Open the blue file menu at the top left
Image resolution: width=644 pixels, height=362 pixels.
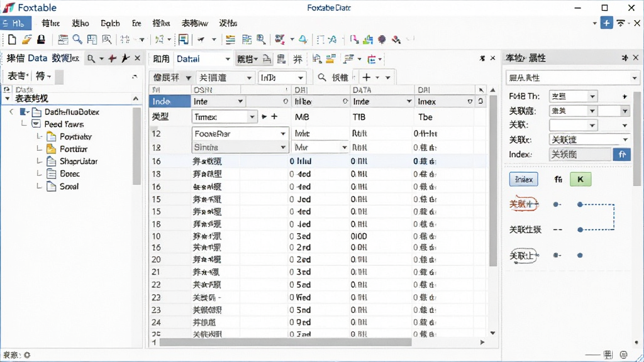[16, 23]
